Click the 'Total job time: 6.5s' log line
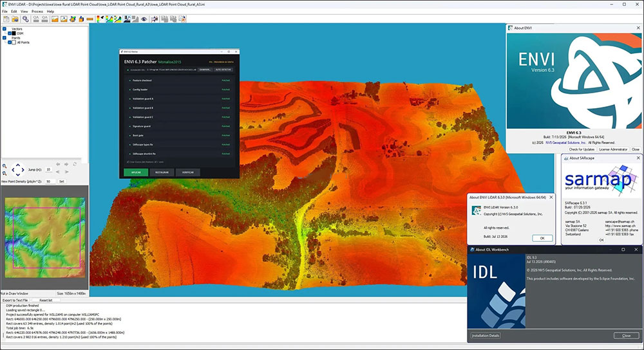644x350 pixels. [x=20, y=328]
